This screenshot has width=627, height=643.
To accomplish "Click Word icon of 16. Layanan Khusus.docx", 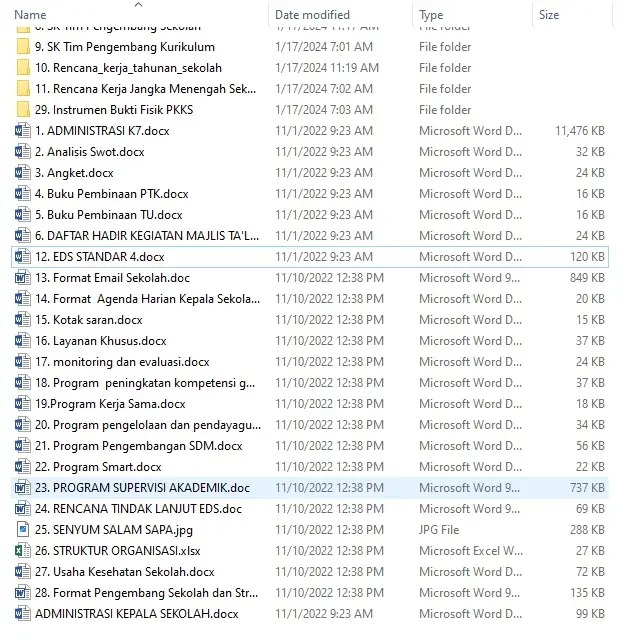I will (x=23, y=341).
